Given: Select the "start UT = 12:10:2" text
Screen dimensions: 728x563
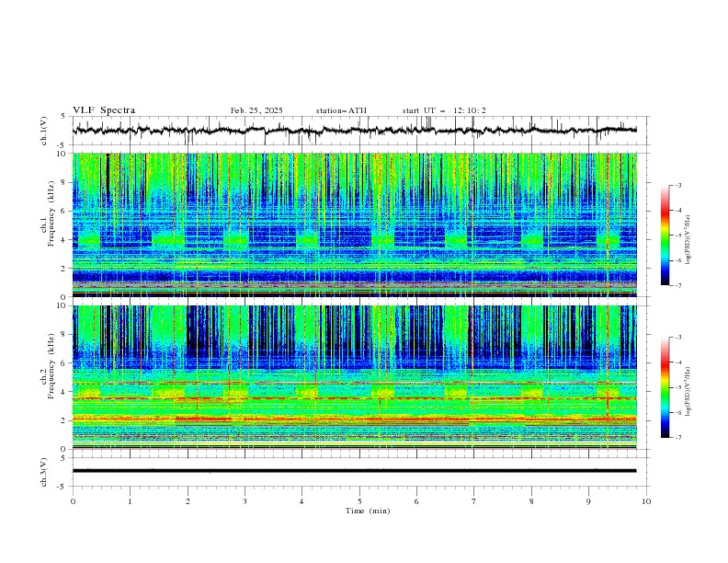Looking at the screenshot, I should tap(444, 110).
